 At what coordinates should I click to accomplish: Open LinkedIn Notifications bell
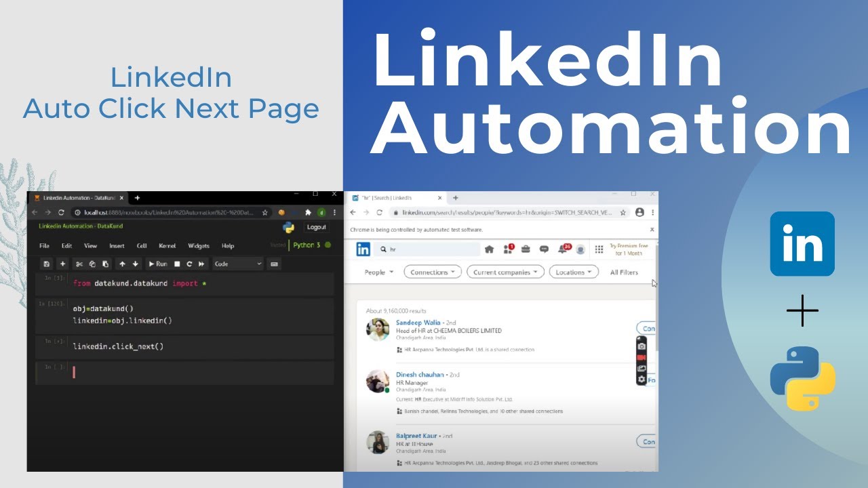pos(563,249)
